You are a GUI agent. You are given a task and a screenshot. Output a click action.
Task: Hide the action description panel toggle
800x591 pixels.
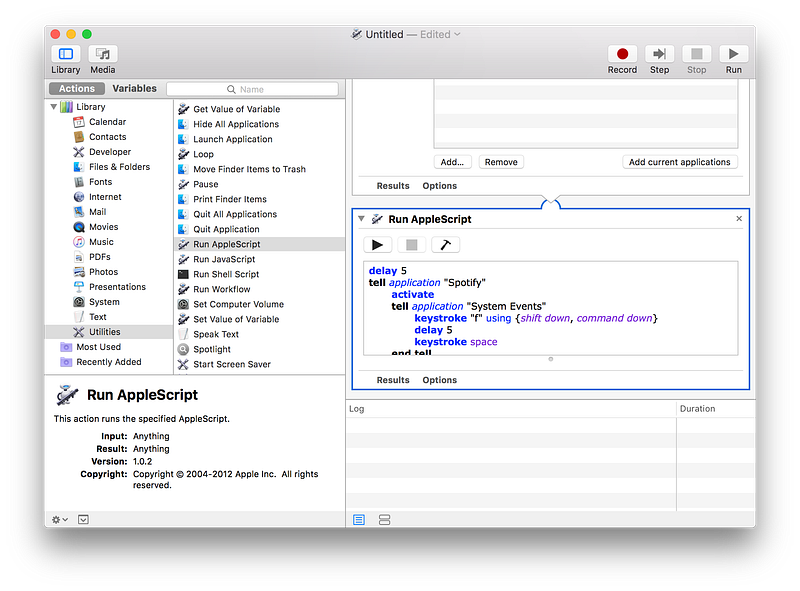[x=83, y=520]
